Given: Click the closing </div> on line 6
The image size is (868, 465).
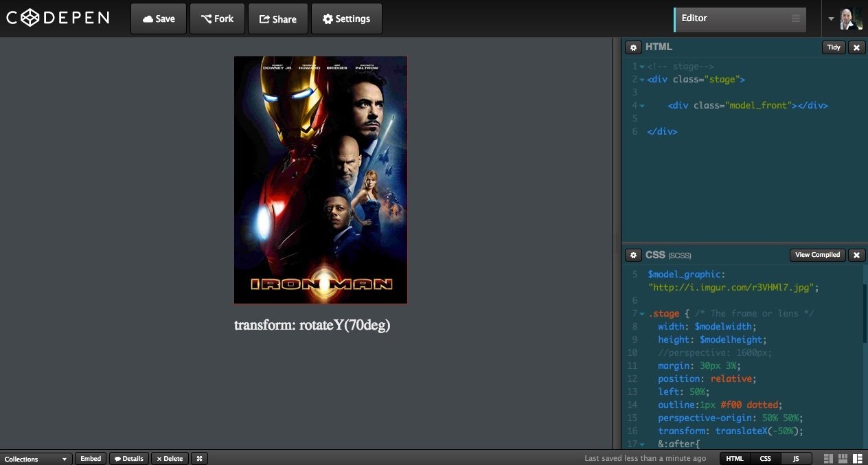Looking at the screenshot, I should (662, 131).
